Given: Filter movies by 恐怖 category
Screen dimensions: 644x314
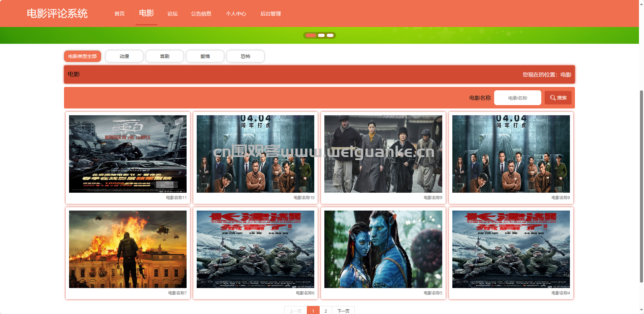Looking at the screenshot, I should 246,56.
